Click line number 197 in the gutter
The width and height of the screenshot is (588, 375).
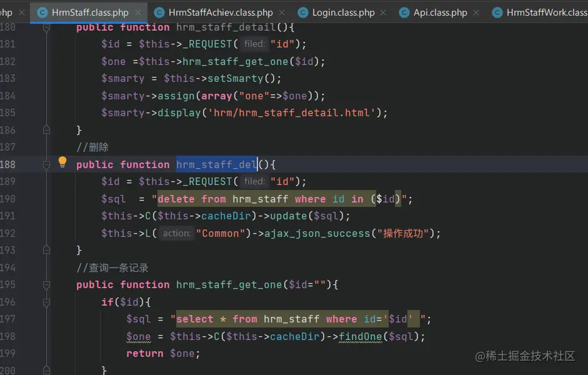click(x=8, y=319)
